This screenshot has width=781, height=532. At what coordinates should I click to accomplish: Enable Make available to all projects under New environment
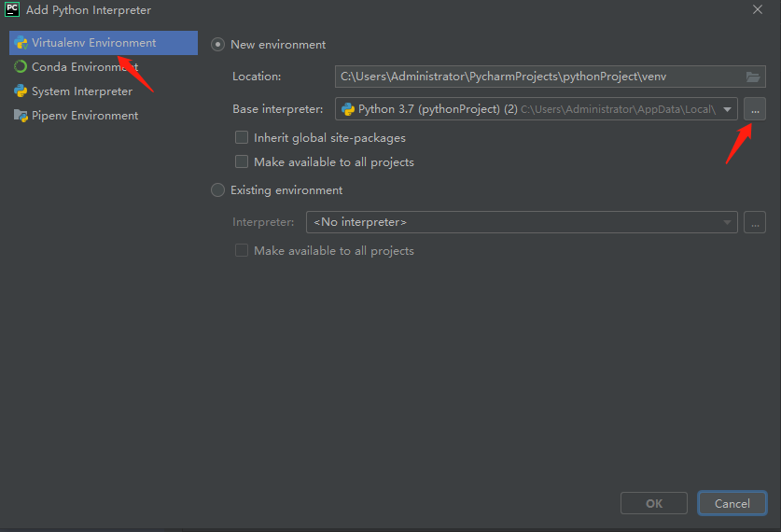pos(242,161)
